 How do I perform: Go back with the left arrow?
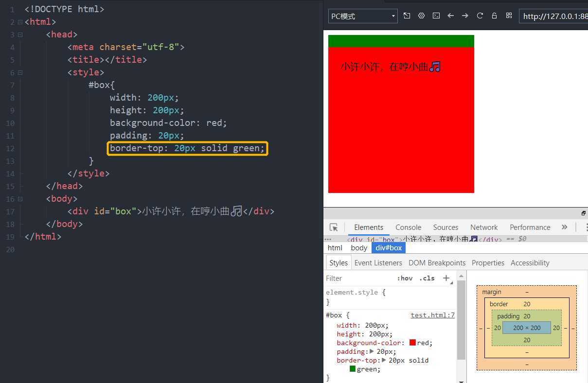coord(451,16)
